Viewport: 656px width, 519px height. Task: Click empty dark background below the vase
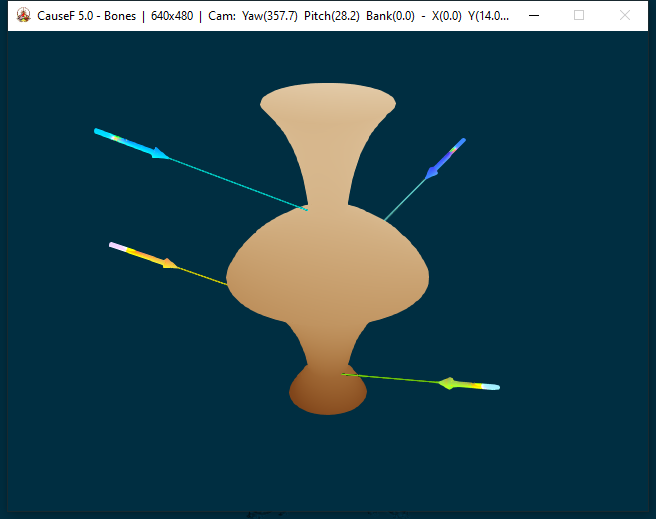coord(328,460)
